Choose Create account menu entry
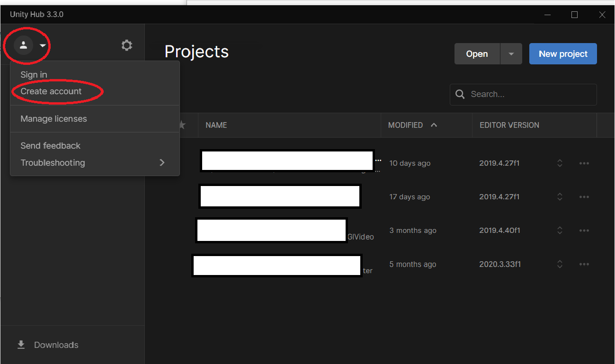 point(95,91)
